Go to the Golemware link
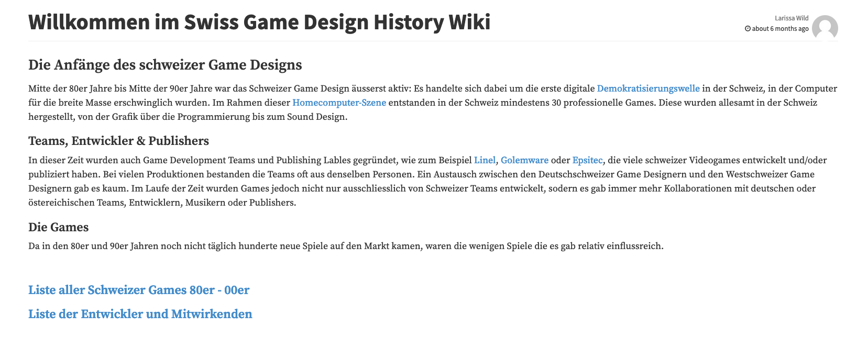The height and width of the screenshot is (349, 868). pos(524,160)
